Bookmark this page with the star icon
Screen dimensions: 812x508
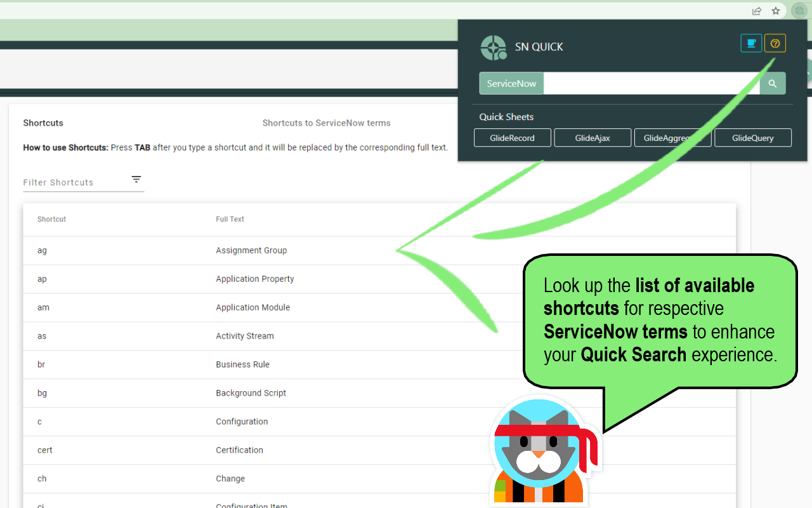(x=776, y=11)
